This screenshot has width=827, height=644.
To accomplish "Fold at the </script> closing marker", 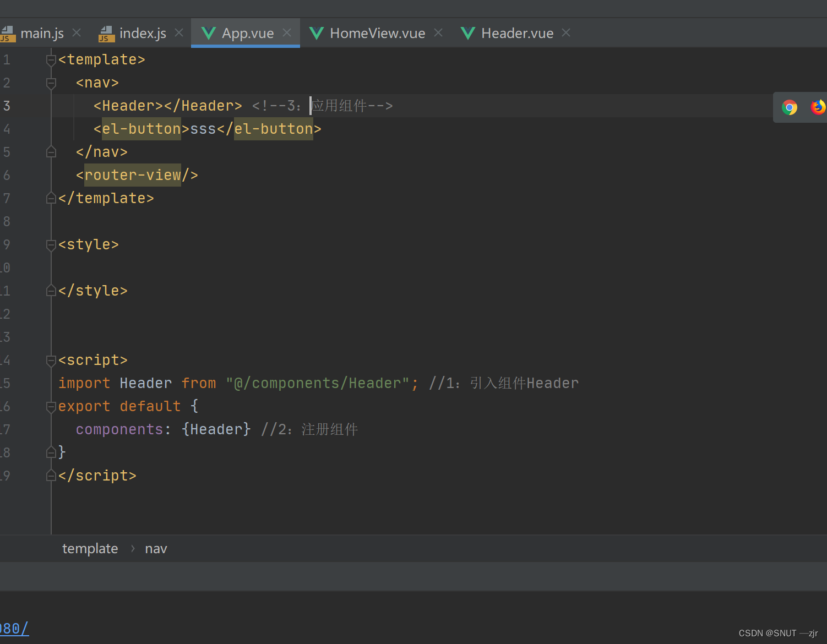I will tap(51, 476).
